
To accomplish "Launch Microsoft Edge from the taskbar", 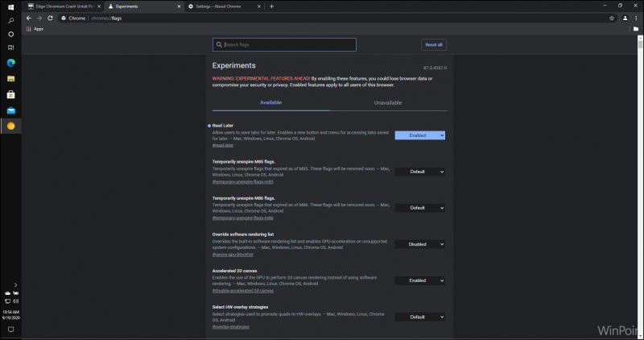I will [x=10, y=63].
